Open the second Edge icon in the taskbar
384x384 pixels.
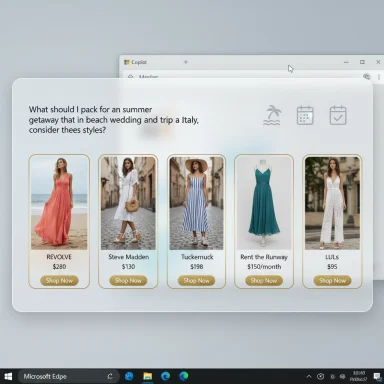coord(184,376)
